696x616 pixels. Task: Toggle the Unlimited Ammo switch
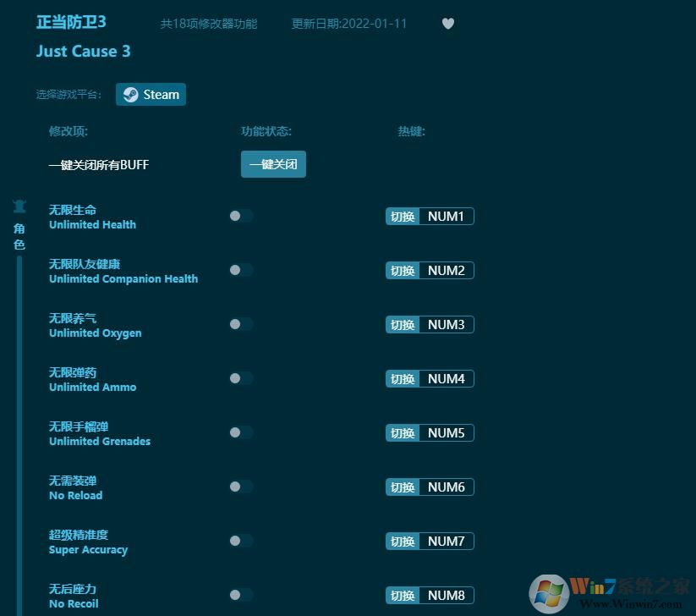tap(240, 378)
